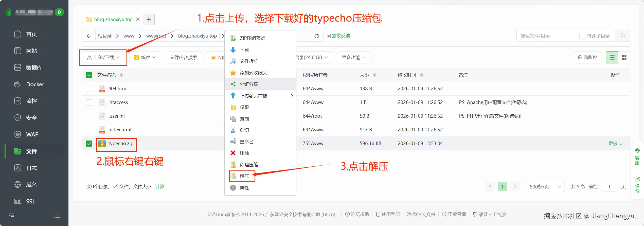Close the blog.zhaoxiyu.top tab
The width and height of the screenshot is (644, 226).
point(138,19)
